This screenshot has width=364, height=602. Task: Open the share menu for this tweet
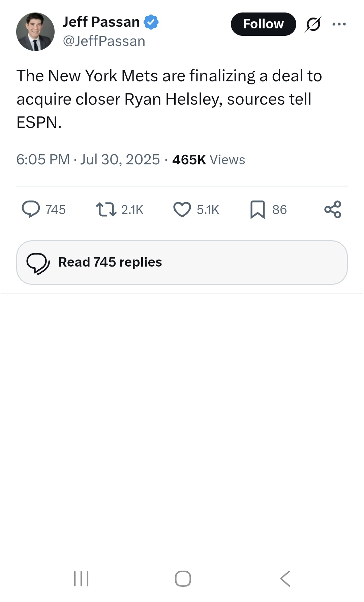click(x=333, y=209)
